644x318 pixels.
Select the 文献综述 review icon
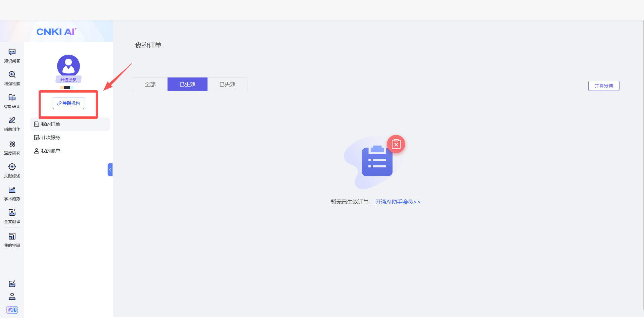point(12,167)
